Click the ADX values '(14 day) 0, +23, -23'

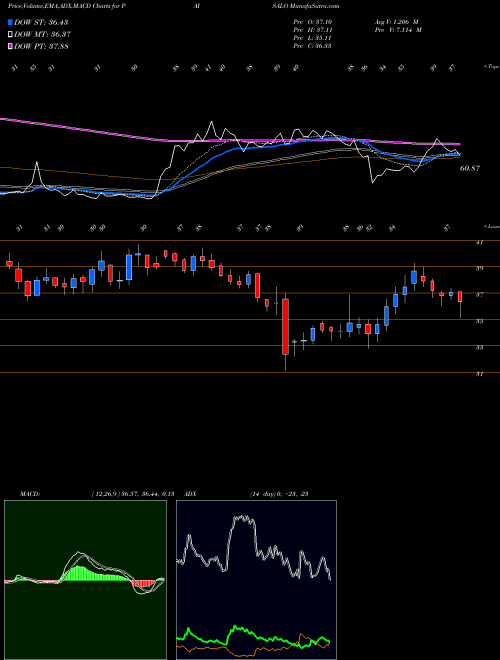[x=279, y=494]
